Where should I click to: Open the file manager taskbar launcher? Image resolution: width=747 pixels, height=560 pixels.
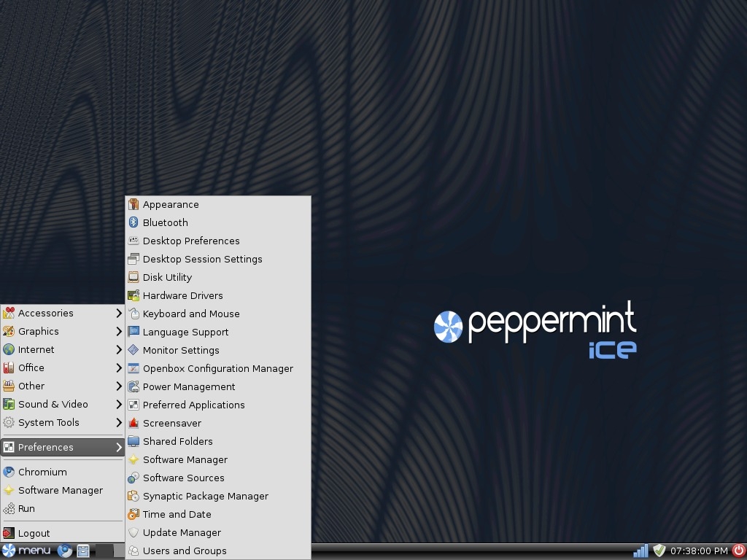point(83,551)
